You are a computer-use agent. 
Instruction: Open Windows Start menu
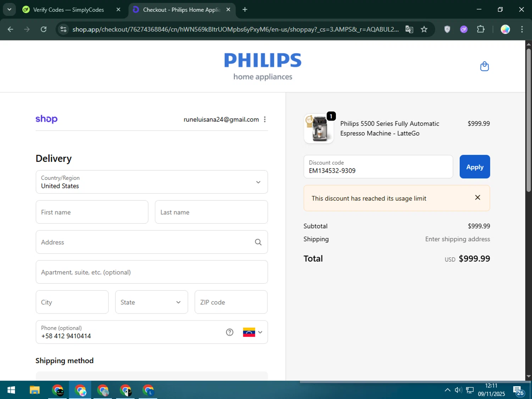click(x=11, y=390)
